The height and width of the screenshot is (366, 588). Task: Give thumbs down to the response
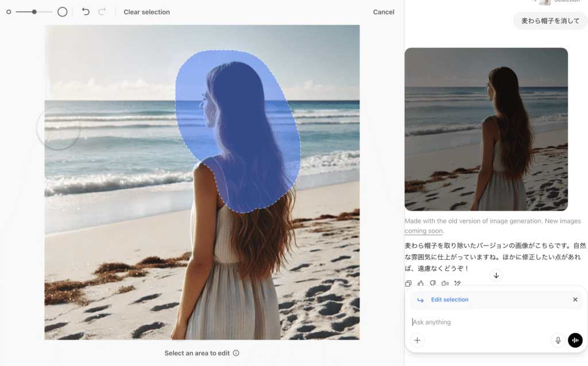click(433, 283)
